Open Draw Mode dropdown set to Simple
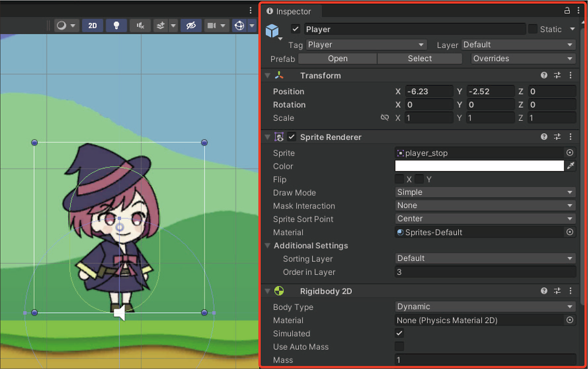The width and height of the screenshot is (588, 369). [486, 193]
